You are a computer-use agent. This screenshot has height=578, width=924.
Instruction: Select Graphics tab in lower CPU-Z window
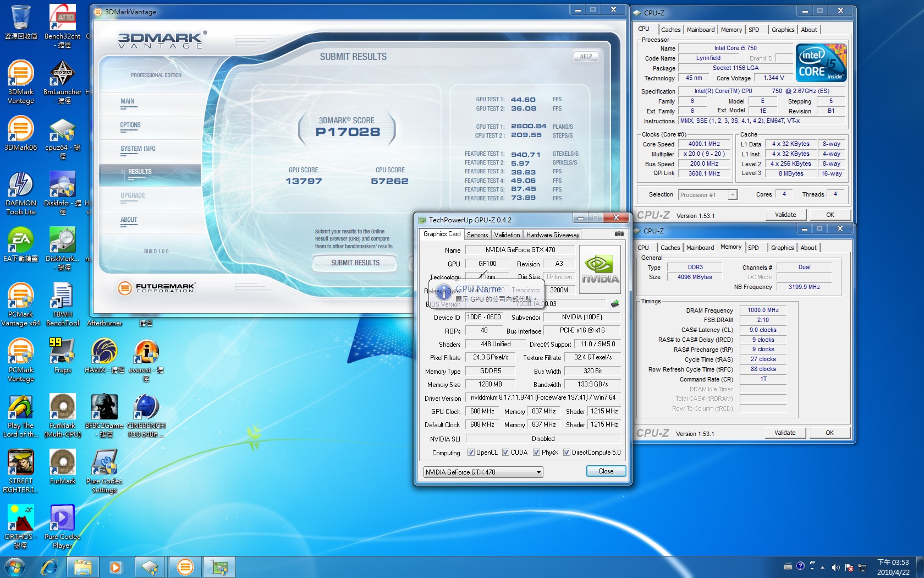782,248
